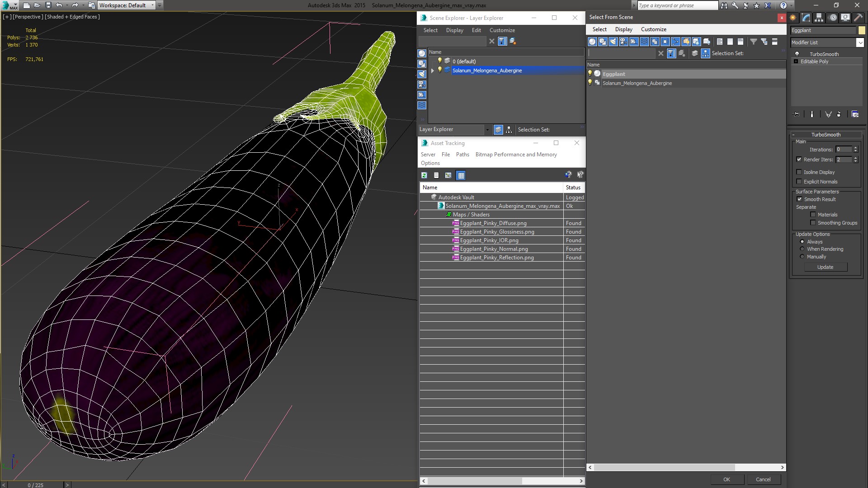This screenshot has width=868, height=488.
Task: Switch Asset Tracking to table view icon
Action: pyautogui.click(x=461, y=175)
